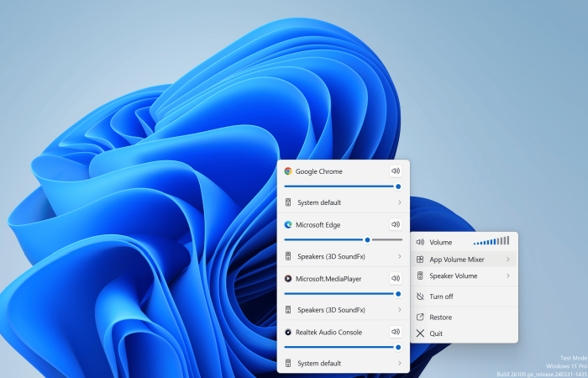Click the Quit X icon
This screenshot has width=588, height=378.
click(x=420, y=333)
